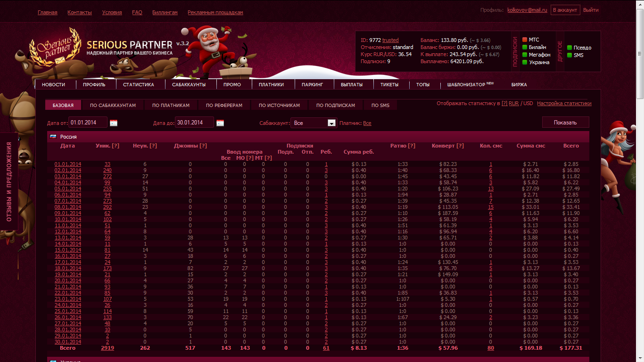Toggle the Билайн subscription indicator
Image resolution: width=644 pixels, height=362 pixels.
pyautogui.click(x=525, y=48)
